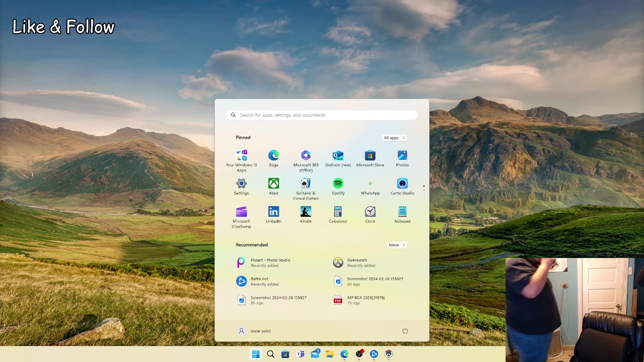
Task: Click the power button in Start menu
Action: click(x=405, y=331)
